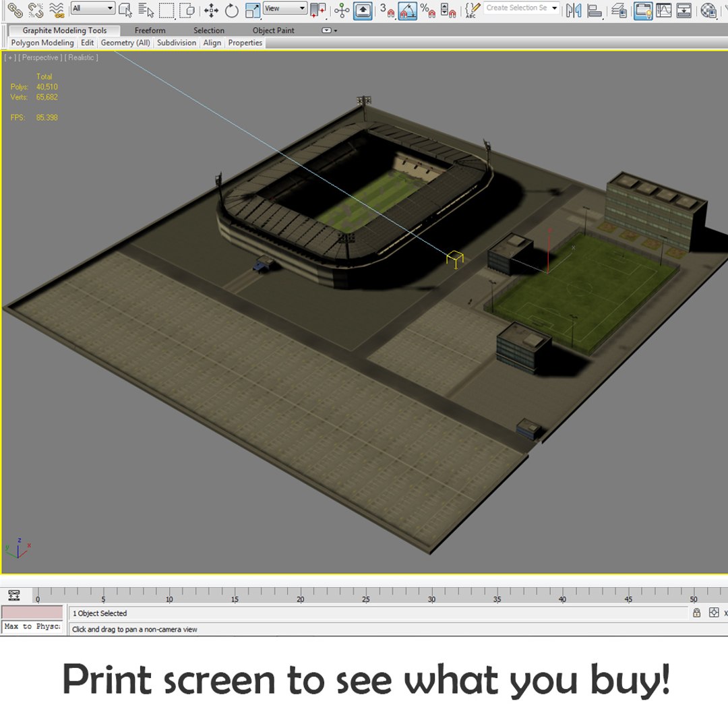The height and width of the screenshot is (728, 728).
Task: Open the selection filter 'All' dropdown
Action: (x=93, y=8)
